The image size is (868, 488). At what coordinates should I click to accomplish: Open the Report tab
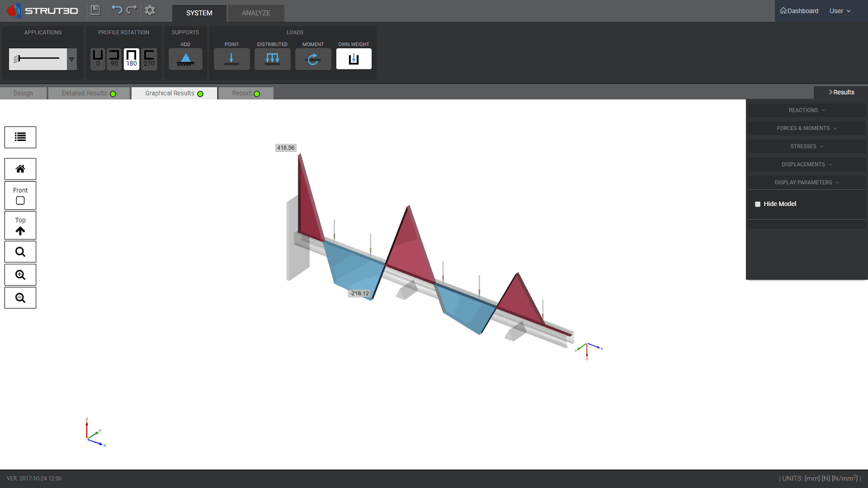click(246, 93)
